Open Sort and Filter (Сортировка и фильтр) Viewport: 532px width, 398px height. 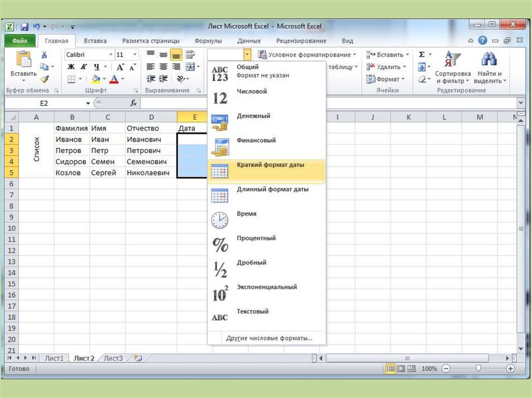[453, 68]
